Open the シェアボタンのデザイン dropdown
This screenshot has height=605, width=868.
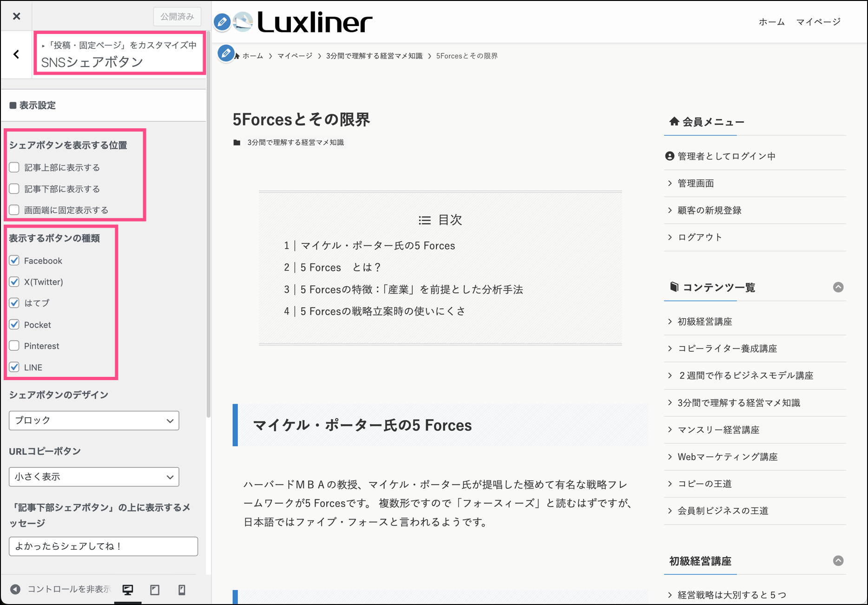click(x=94, y=421)
